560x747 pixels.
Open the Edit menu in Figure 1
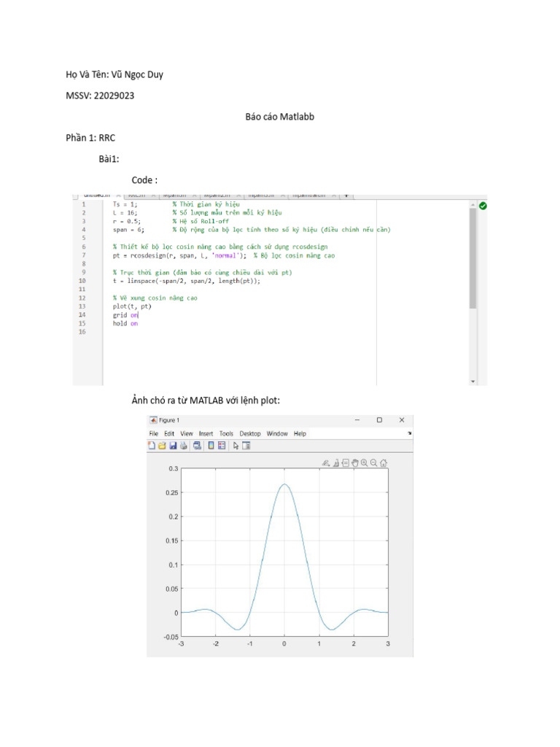click(169, 433)
